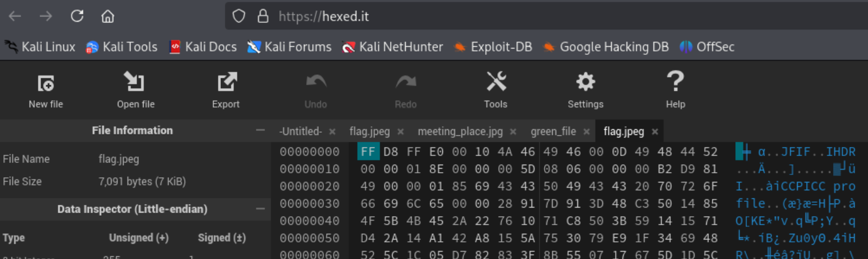Close the active flag.jpeg tab
This screenshot has width=868, height=259.
[x=655, y=132]
